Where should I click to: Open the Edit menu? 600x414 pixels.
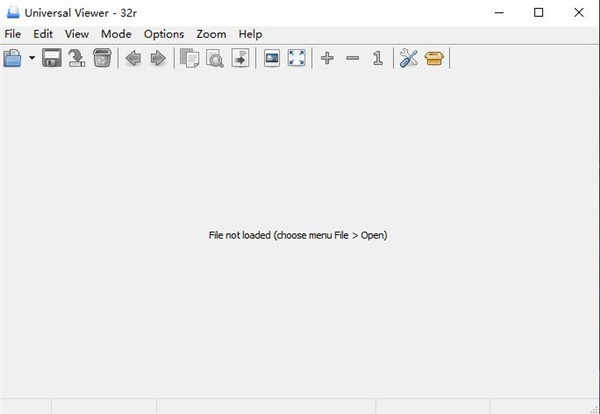point(43,34)
